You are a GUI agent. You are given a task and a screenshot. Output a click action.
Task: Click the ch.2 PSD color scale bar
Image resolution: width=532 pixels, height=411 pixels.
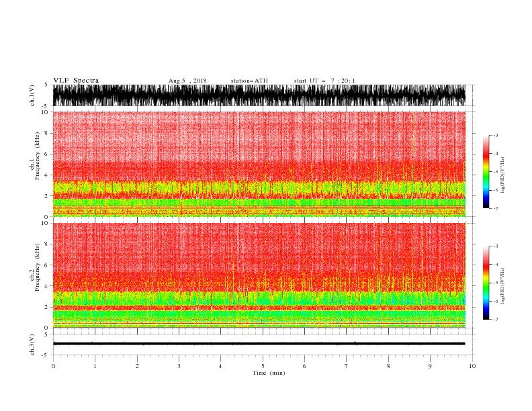click(486, 283)
